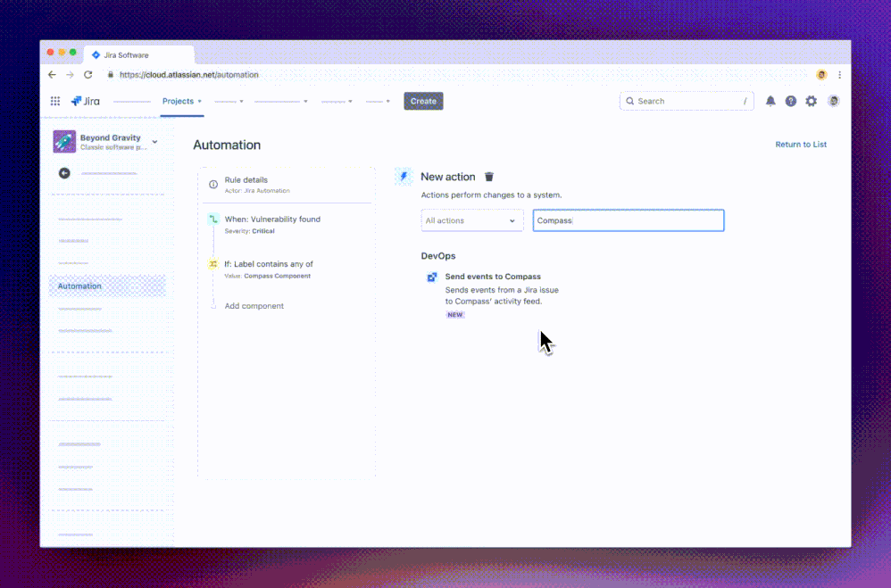Click the Rule details info icon
This screenshot has width=891, height=588.
pos(212,185)
